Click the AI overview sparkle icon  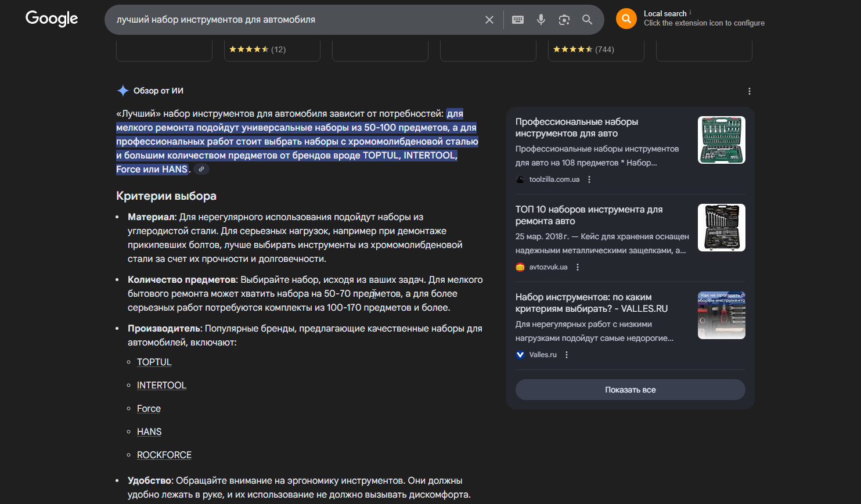point(123,91)
